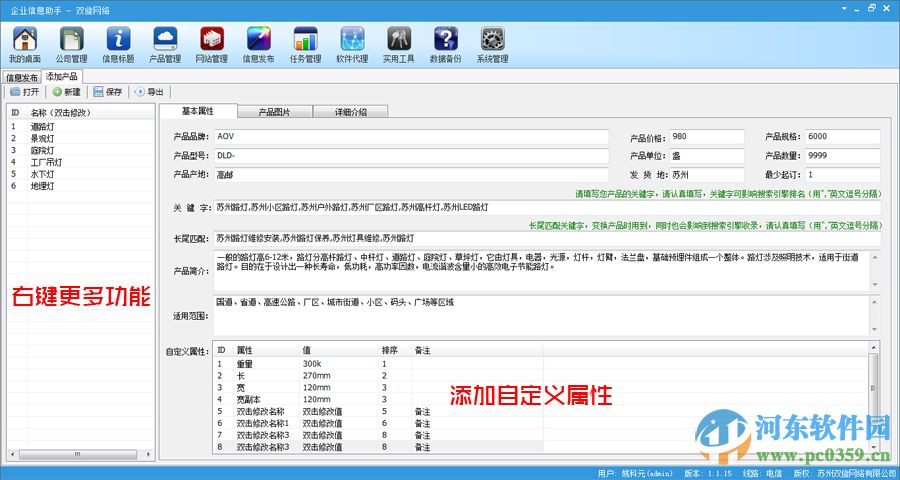
Task: Click the 新建 toolbar button
Action: point(67,92)
